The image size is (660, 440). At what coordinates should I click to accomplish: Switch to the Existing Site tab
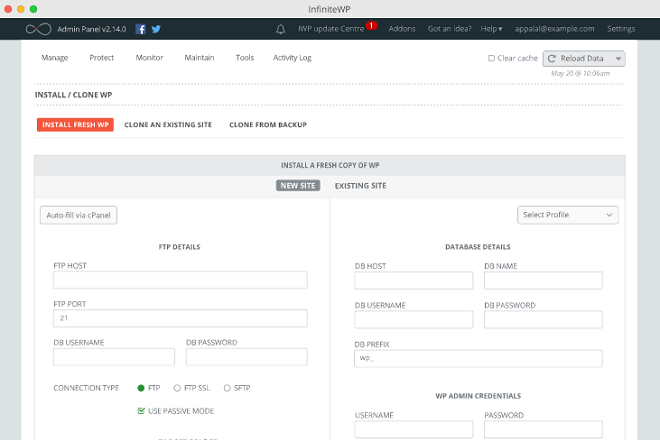click(x=361, y=186)
